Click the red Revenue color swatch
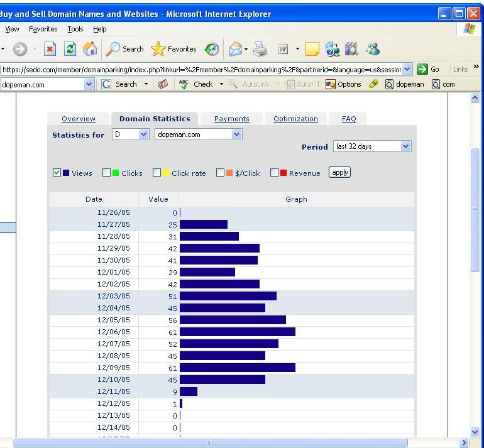The image size is (484, 448). [x=283, y=173]
